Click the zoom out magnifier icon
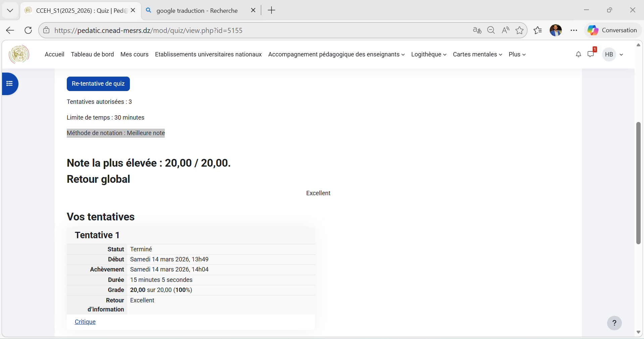The image size is (644, 339). point(491,30)
